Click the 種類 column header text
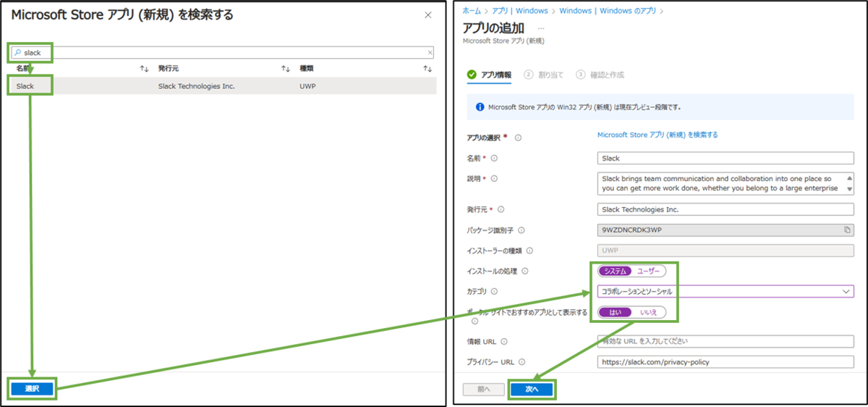This screenshot has height=407, width=868. point(307,68)
